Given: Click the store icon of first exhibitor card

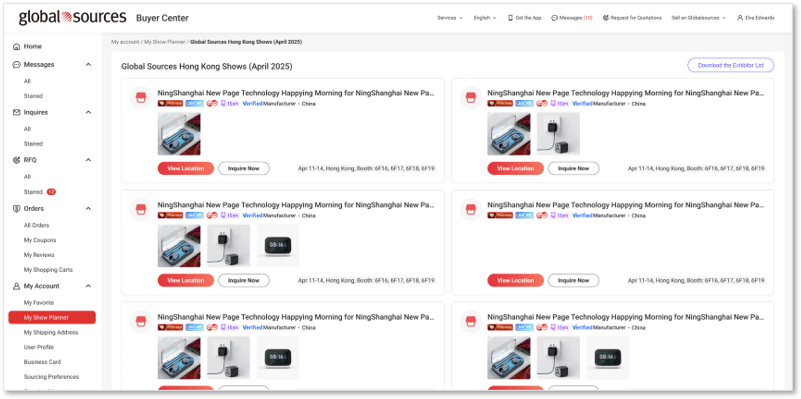Looking at the screenshot, I should [x=141, y=98].
